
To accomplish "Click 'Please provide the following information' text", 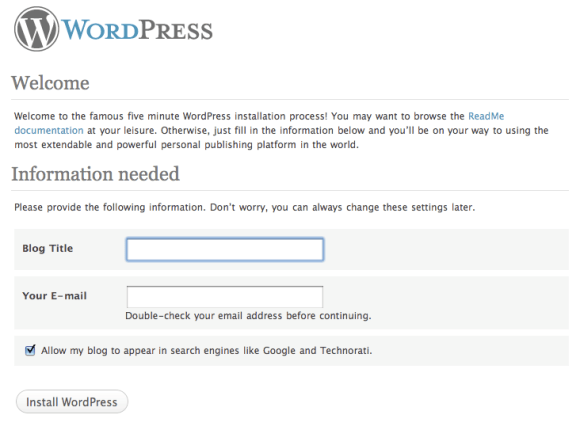I will click(245, 207).
